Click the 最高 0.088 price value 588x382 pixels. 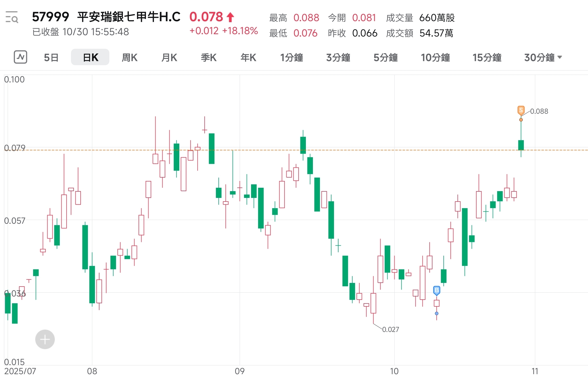[x=306, y=18]
